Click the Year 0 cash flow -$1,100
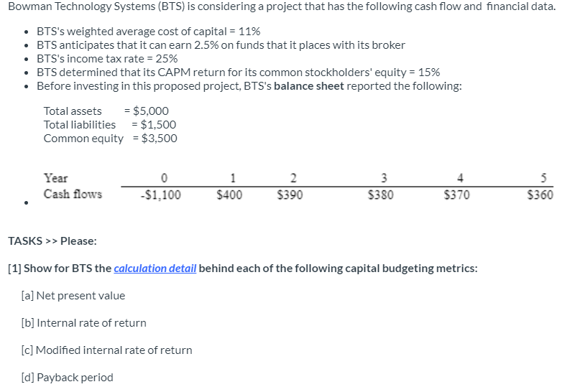 164,195
